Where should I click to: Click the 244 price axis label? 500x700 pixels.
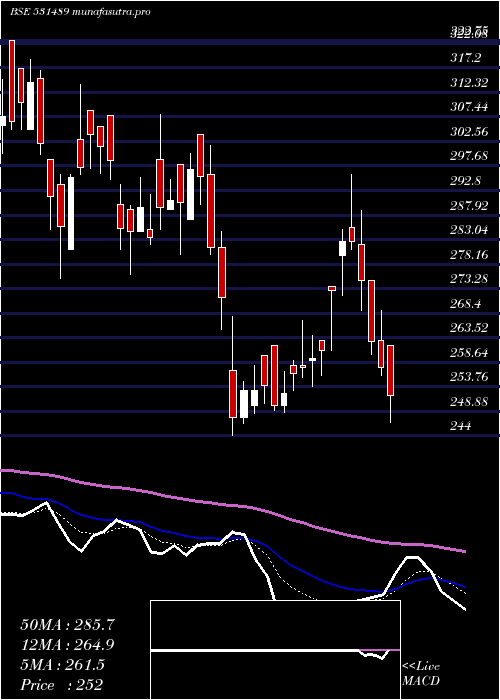(461, 426)
